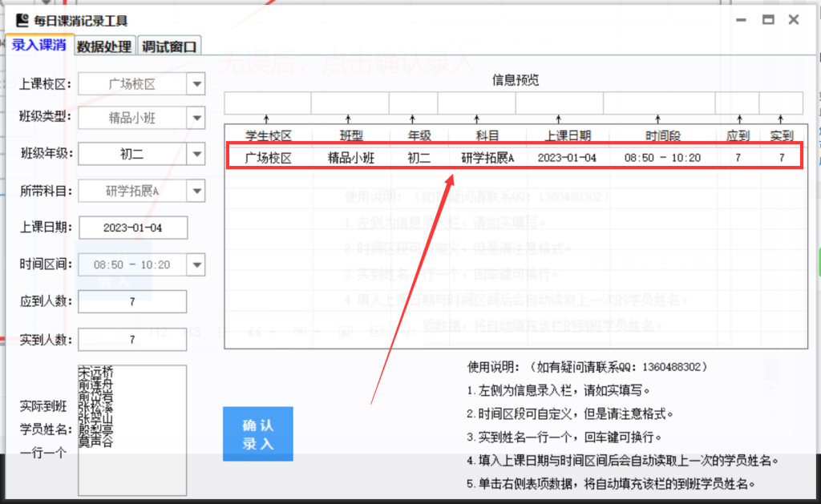Open the 数据处理 tab
The height and width of the screenshot is (504, 821).
[x=105, y=46]
